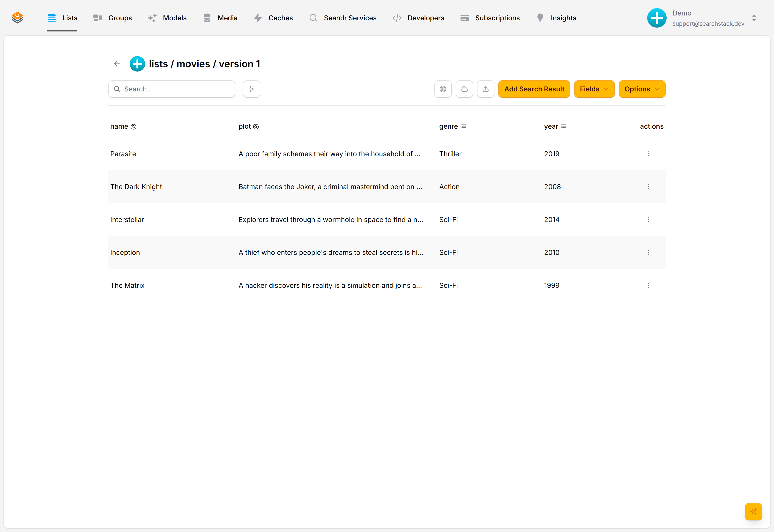Viewport: 774px width, 532px height.
Task: Open actions menu for Interstellar row
Action: point(648,220)
